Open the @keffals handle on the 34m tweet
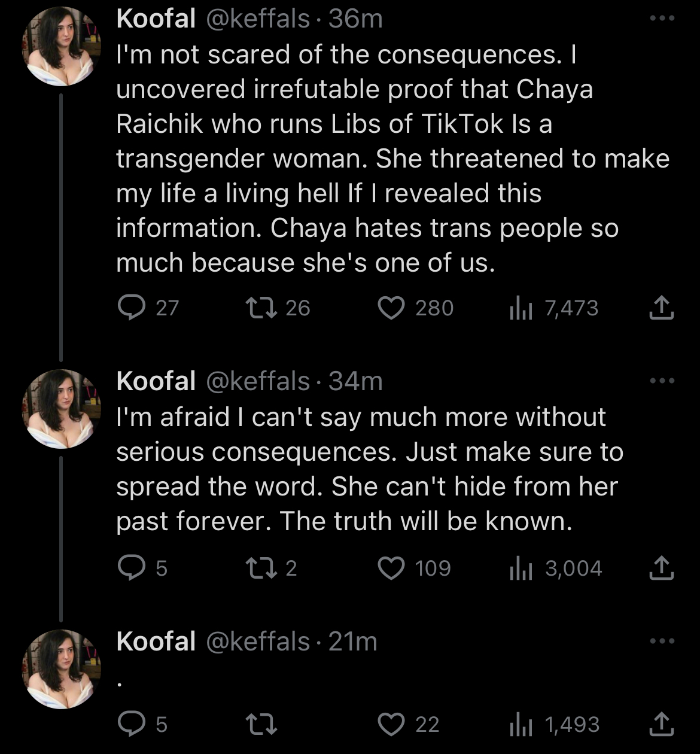The image size is (700, 754). click(x=258, y=381)
